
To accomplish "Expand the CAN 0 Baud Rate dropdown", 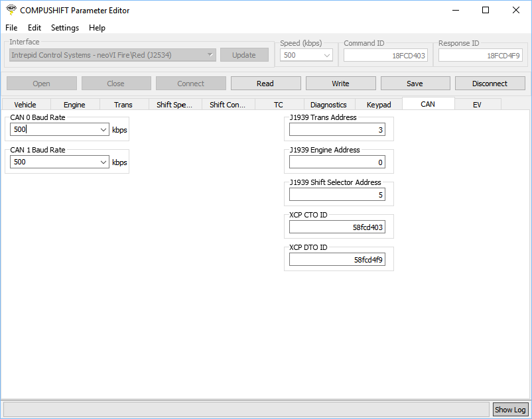I will click(103, 130).
